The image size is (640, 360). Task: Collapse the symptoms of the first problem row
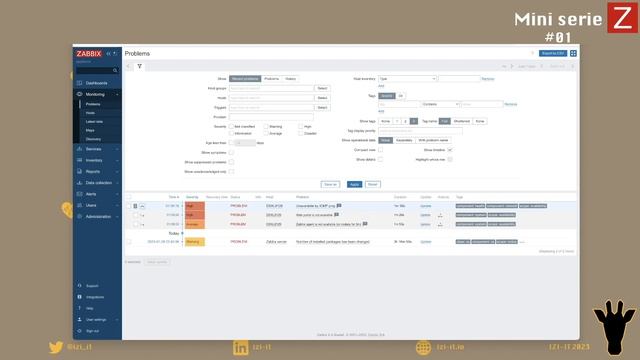point(142,206)
